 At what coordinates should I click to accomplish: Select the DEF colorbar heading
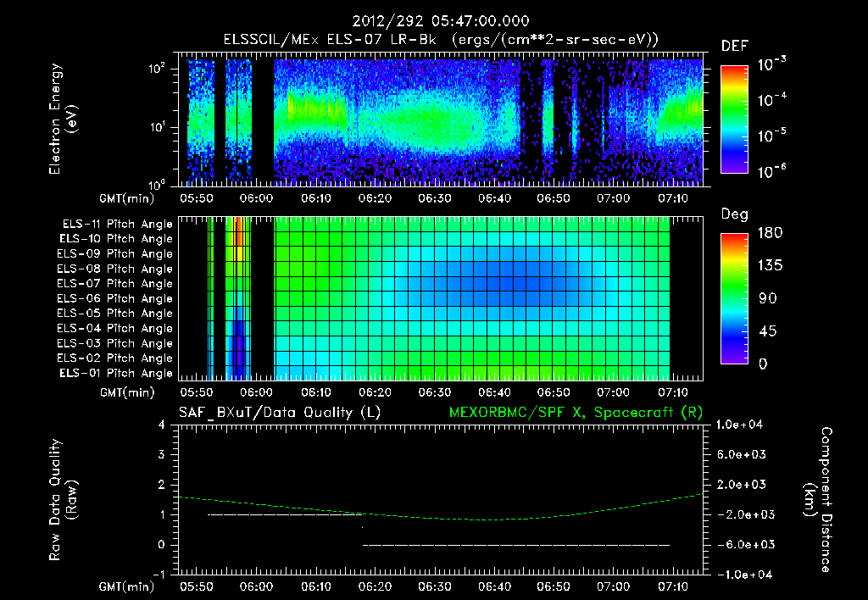coord(735,46)
